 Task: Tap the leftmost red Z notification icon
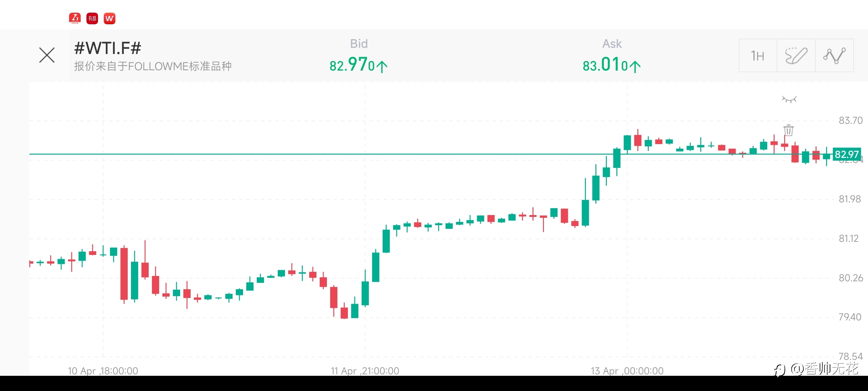75,18
